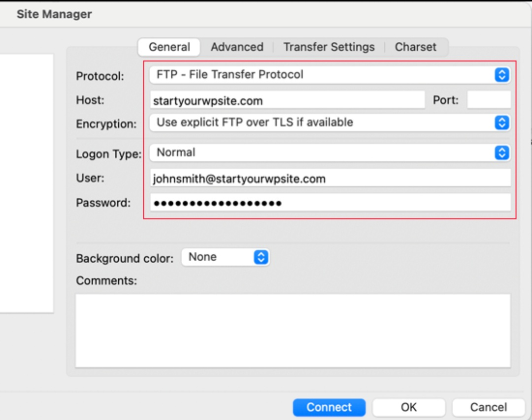532x420 pixels.
Task: Click the Port input field
Action: (489, 101)
